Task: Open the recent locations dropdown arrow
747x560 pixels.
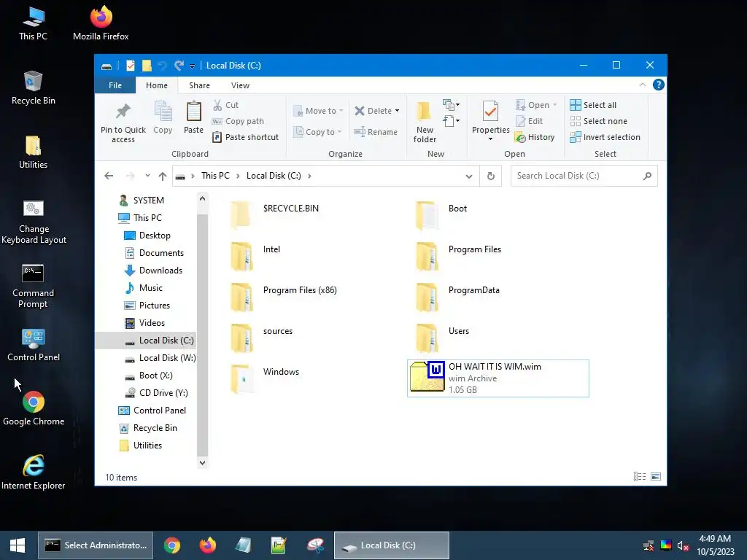Action: point(147,176)
